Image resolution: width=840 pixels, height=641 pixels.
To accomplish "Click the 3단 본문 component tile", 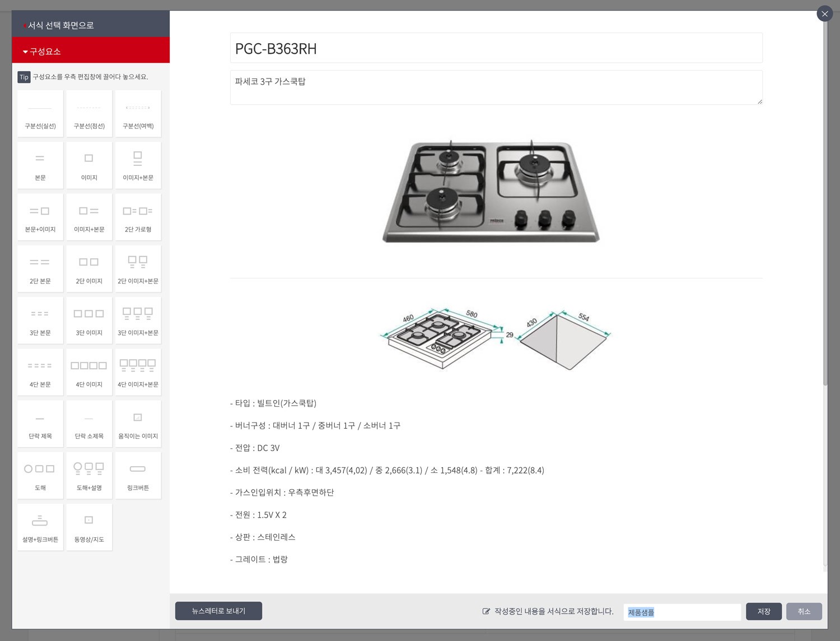I will (x=40, y=320).
